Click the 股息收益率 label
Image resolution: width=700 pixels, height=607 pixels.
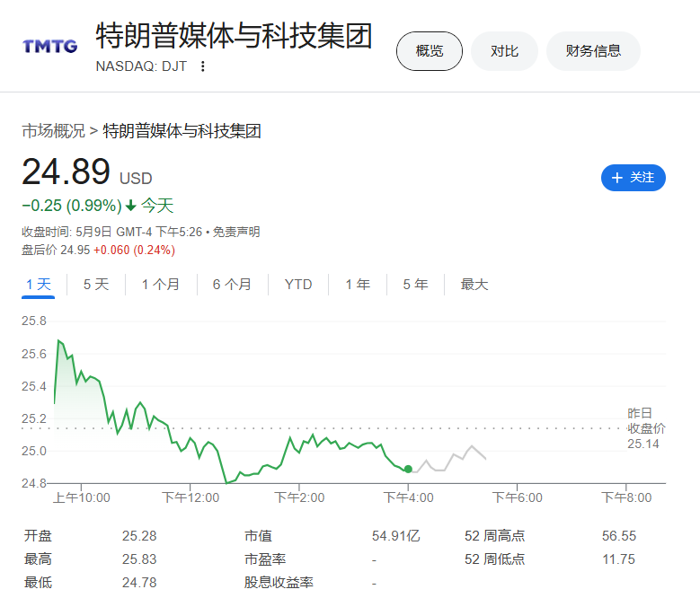(x=279, y=583)
